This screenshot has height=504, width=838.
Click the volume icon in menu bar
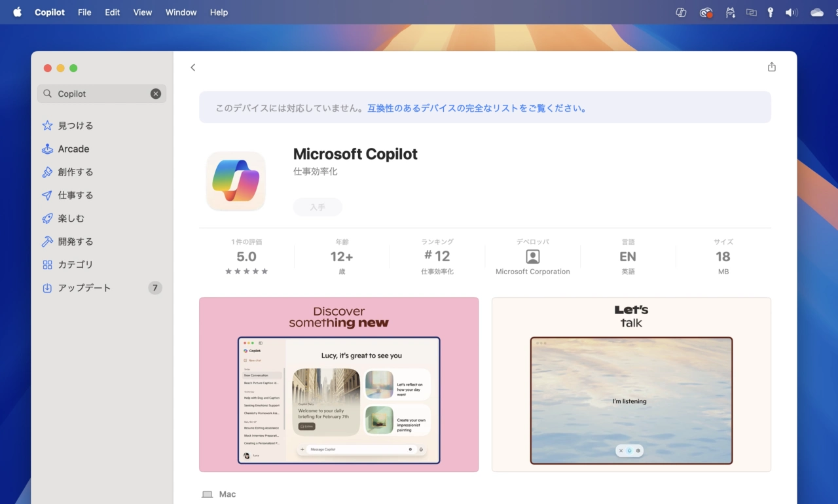(x=791, y=12)
